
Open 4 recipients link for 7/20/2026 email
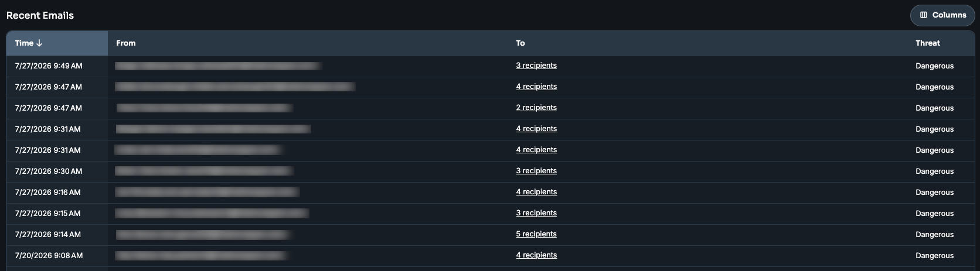[x=536, y=255]
